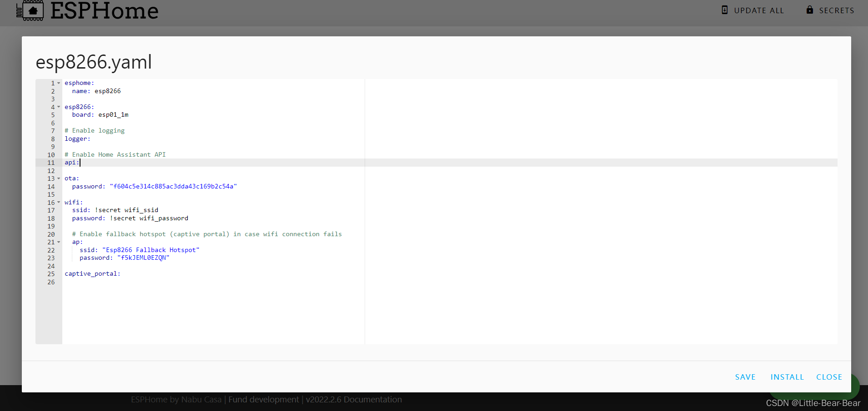Collapse the ota block fold arrow
The height and width of the screenshot is (411, 868).
59,178
